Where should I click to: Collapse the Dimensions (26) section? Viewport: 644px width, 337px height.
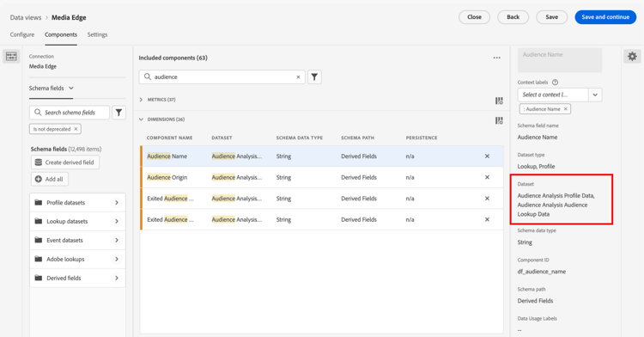pos(141,119)
